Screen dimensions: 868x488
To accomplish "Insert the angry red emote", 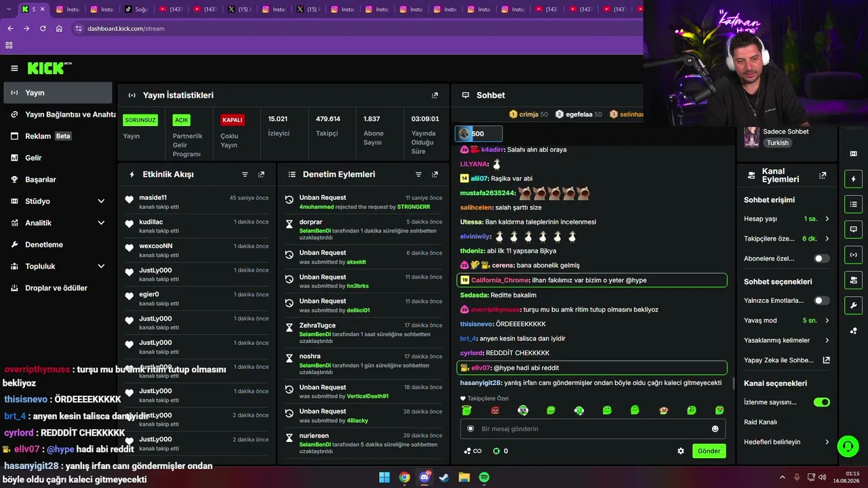I will pyautogui.click(x=495, y=410).
